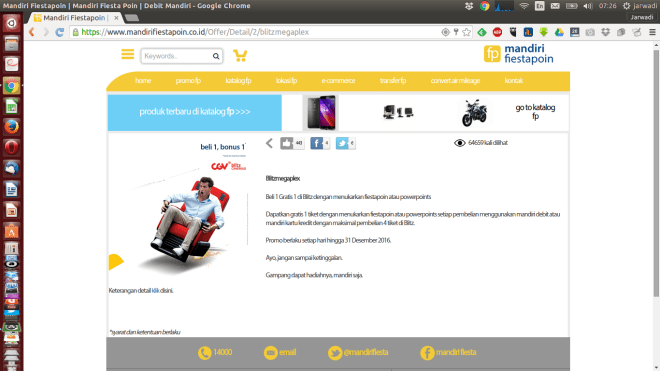
Task: Open a new tab
Action: [x=132, y=18]
